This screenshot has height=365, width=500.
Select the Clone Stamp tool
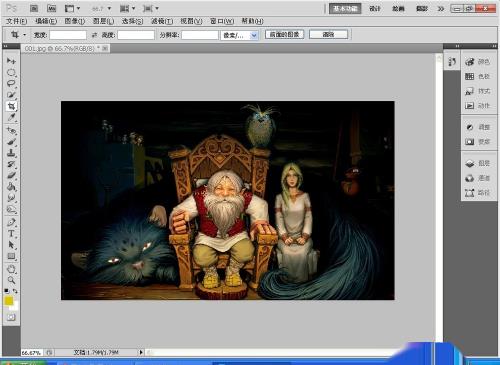(11, 153)
